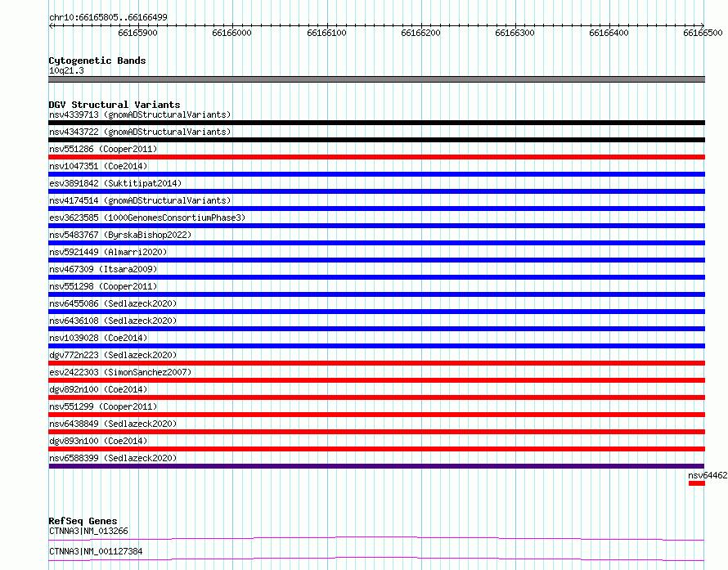Click ruler position 66166400
The image size is (728, 570).
coord(609,33)
